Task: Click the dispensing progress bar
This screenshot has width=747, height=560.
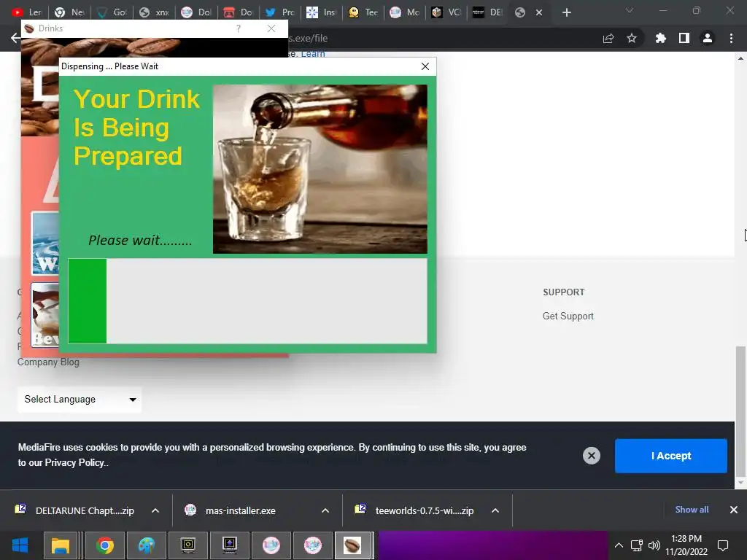Action: (x=248, y=301)
